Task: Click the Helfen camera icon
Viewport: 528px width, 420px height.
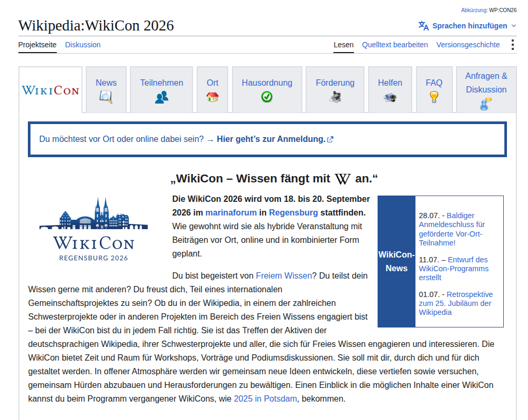Action: click(390, 98)
